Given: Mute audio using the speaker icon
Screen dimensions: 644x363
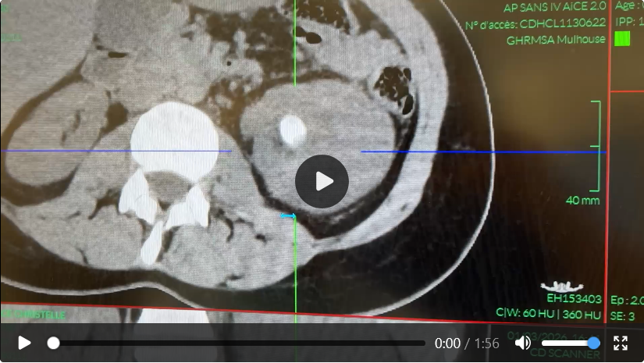Looking at the screenshot, I should [x=523, y=343].
